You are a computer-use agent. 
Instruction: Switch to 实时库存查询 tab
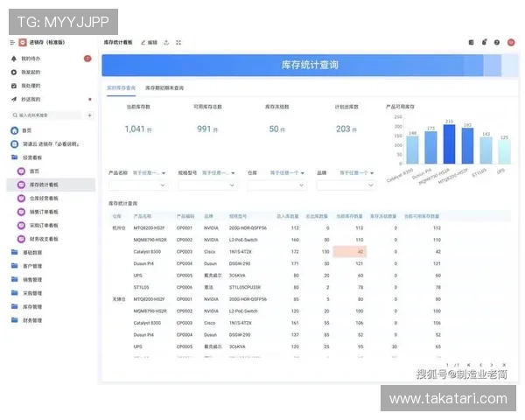click(x=122, y=87)
